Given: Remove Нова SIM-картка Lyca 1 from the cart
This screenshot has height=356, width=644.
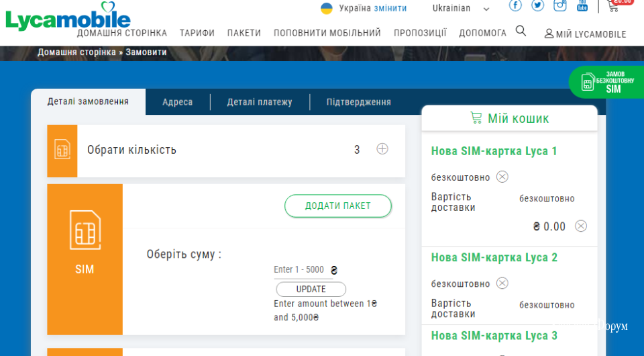Looking at the screenshot, I should [x=502, y=177].
